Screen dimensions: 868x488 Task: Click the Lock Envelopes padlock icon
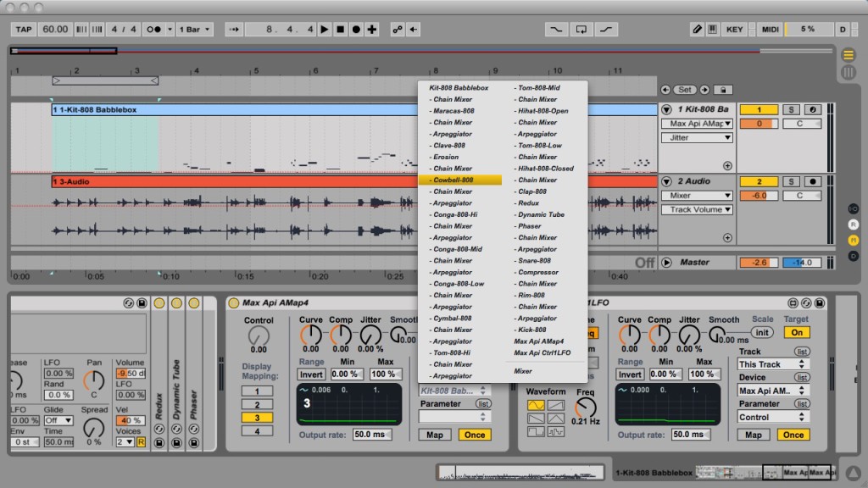[x=725, y=89]
